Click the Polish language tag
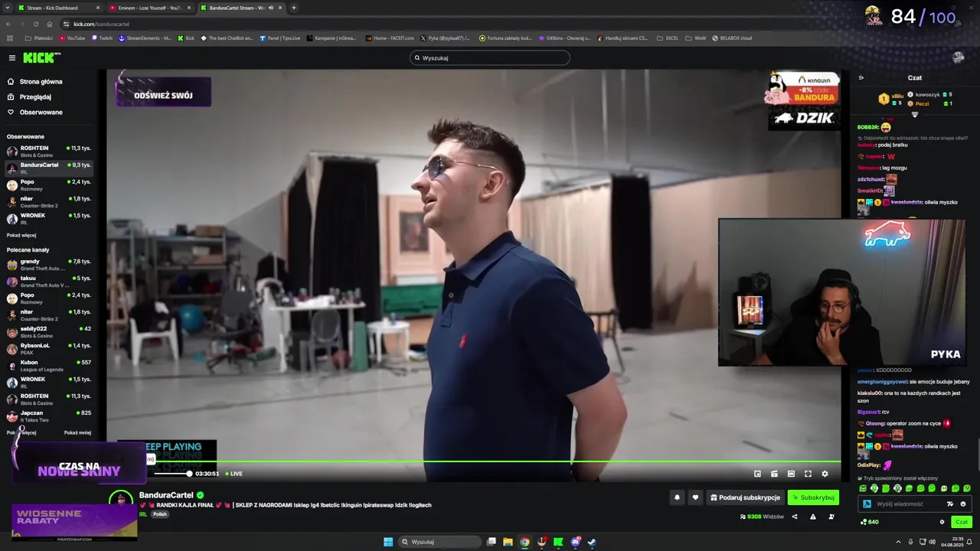980x551 pixels. tap(159, 514)
